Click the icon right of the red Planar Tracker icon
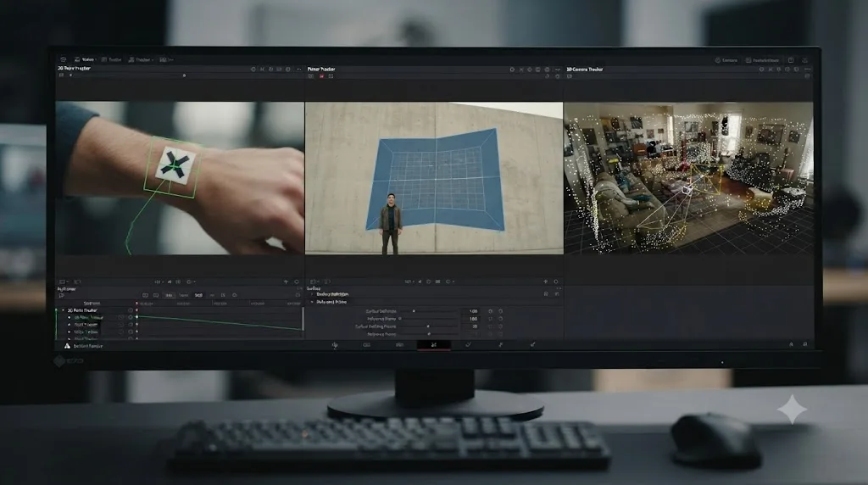Image resolution: width=868 pixels, height=485 pixels. (x=331, y=76)
